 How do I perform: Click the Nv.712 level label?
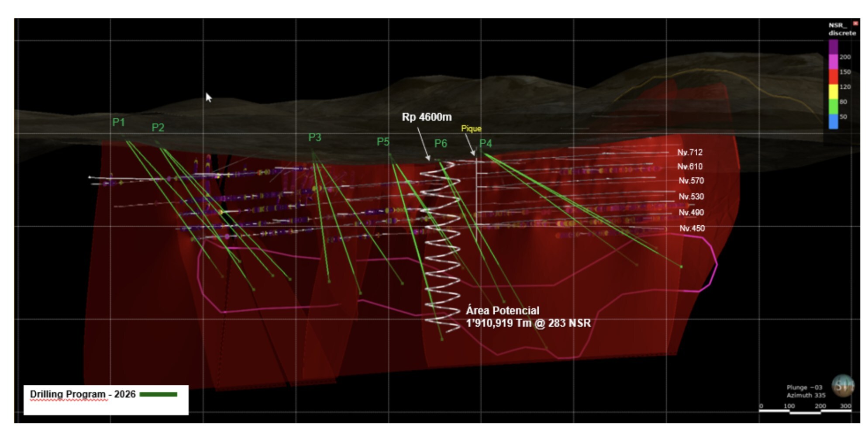[x=690, y=152]
